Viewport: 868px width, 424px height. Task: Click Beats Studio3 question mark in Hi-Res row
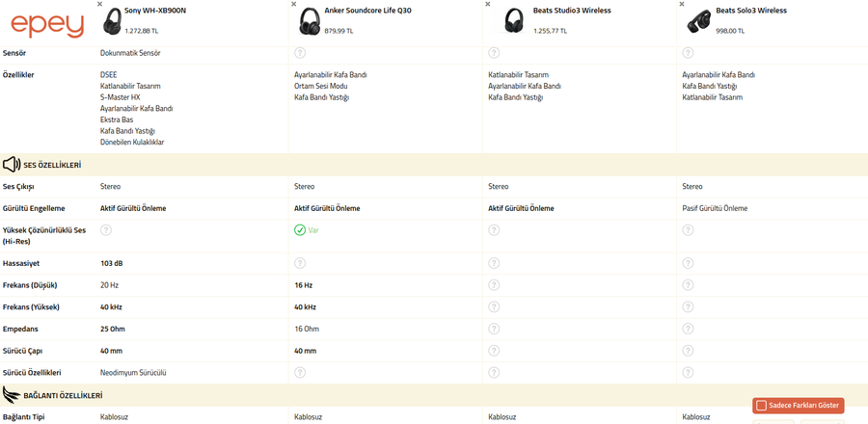pos(494,230)
